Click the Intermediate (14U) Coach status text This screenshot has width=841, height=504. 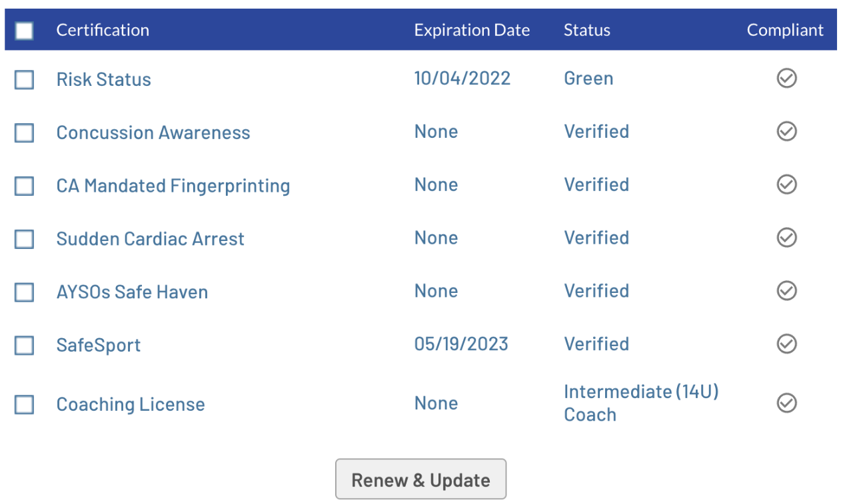(640, 403)
